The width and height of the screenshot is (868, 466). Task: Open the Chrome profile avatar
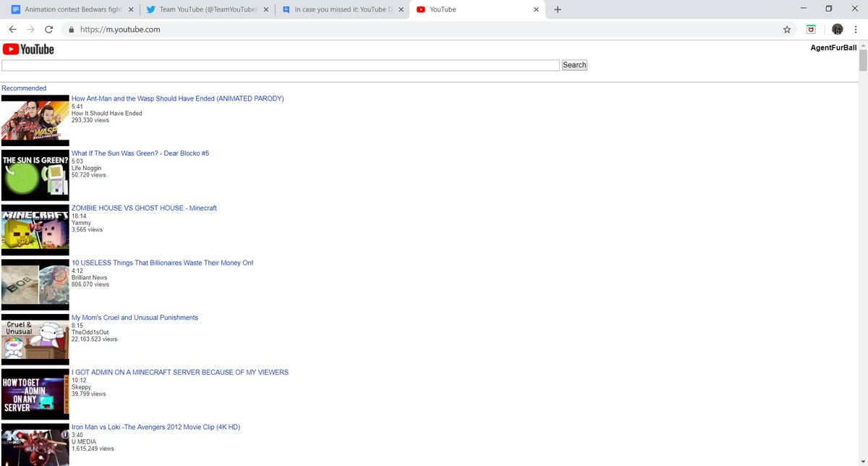[837, 30]
